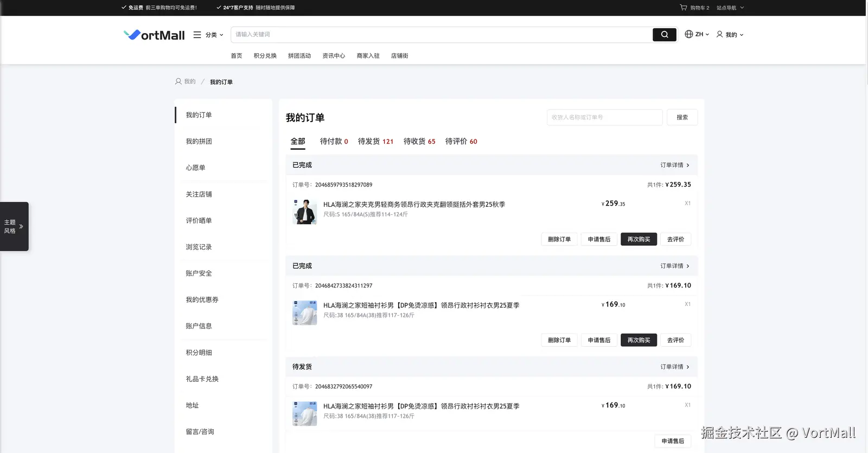Switch to 待付款 tab
The width and height of the screenshot is (868, 453).
click(x=334, y=142)
